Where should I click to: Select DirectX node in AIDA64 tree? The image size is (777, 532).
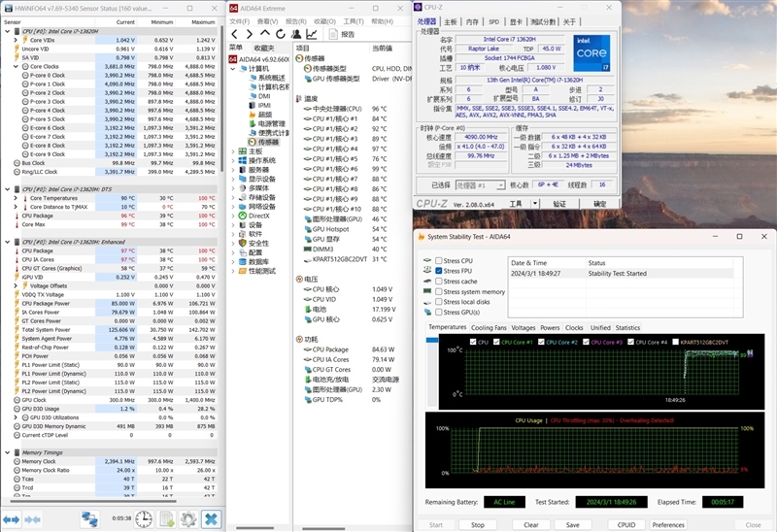pyautogui.click(x=254, y=216)
